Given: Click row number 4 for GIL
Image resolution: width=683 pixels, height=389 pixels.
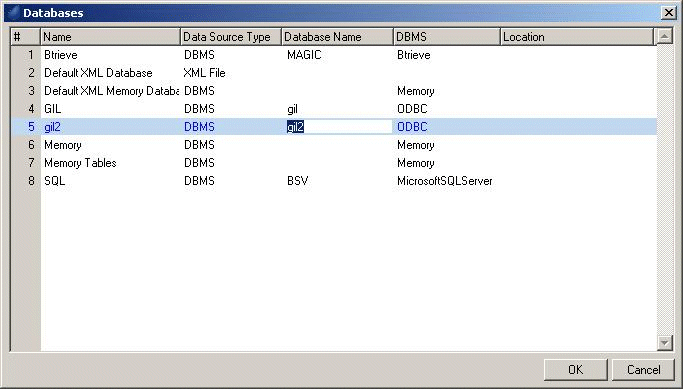Looking at the screenshot, I should click(31, 109).
